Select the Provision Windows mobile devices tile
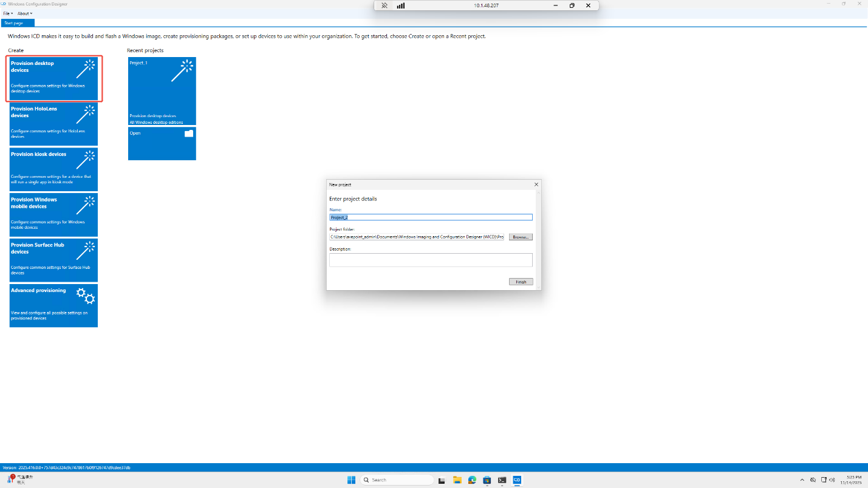Viewport: 868px width, 488px height. (x=54, y=215)
